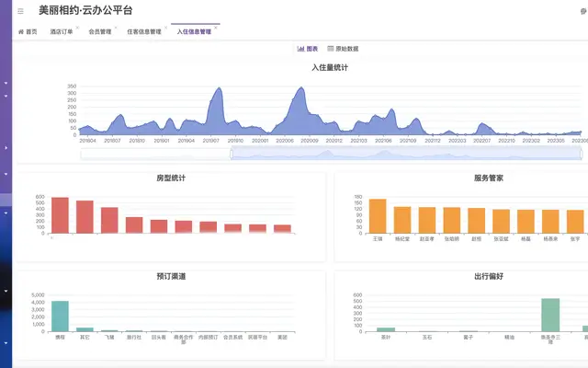Image resolution: width=588 pixels, height=368 pixels.
Task: Click the 预订渠道 chart title
Action: tap(171, 276)
